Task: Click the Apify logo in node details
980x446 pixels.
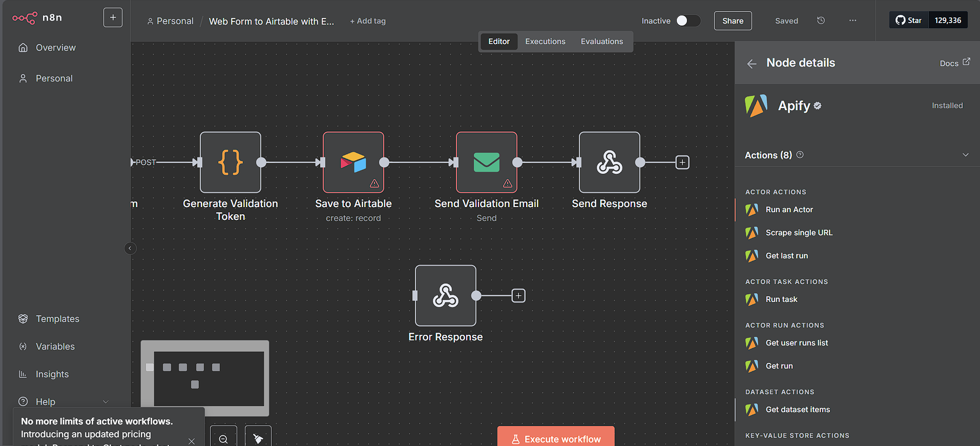Action: coord(756,106)
